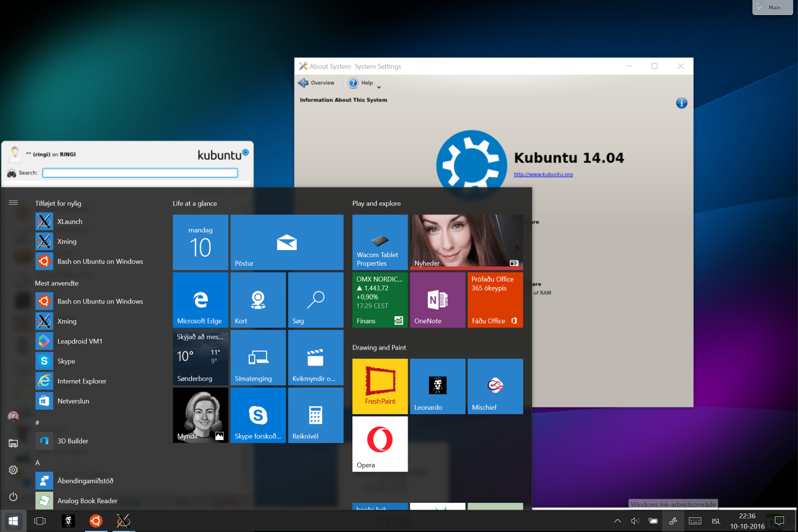Click Life at a glance group title
This screenshot has height=532, width=798.
(x=195, y=203)
